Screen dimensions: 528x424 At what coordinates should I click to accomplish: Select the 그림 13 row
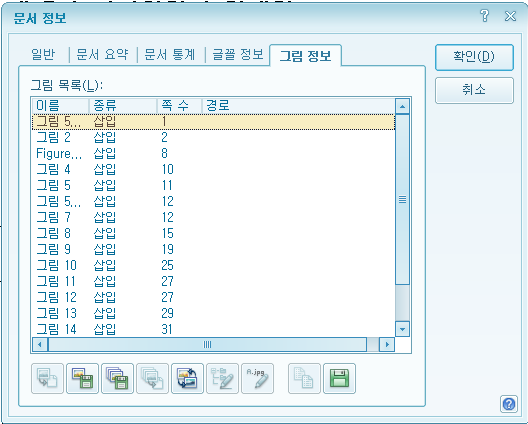(213, 314)
